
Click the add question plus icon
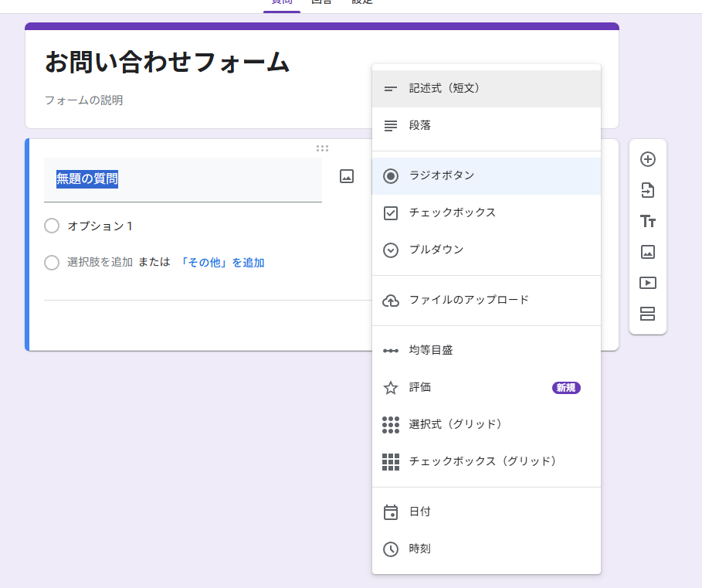[648, 159]
